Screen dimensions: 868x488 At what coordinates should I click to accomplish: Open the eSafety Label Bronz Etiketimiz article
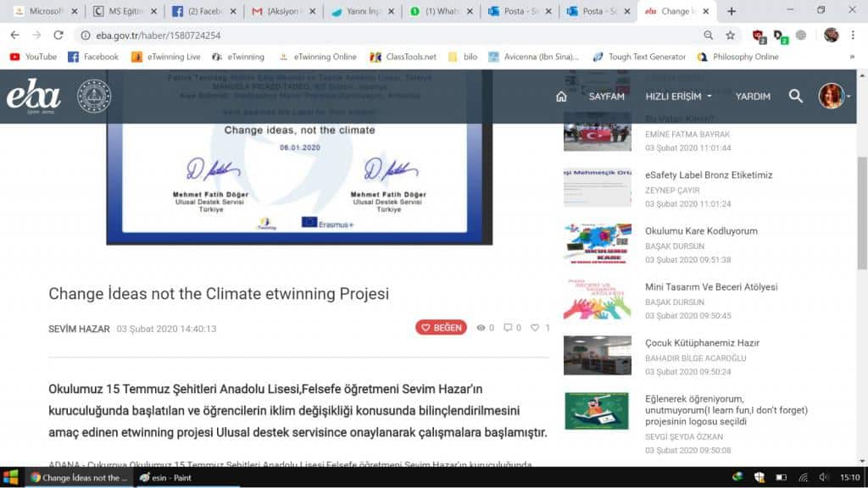coord(709,175)
